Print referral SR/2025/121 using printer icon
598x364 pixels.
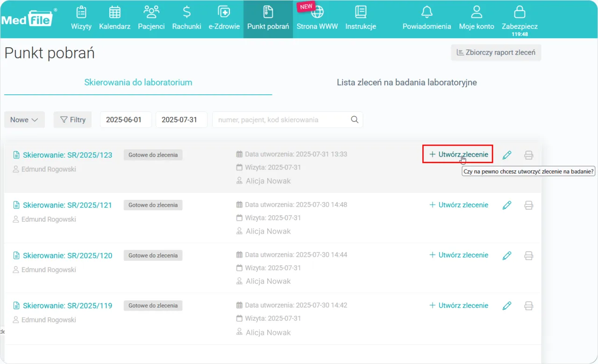click(x=528, y=205)
